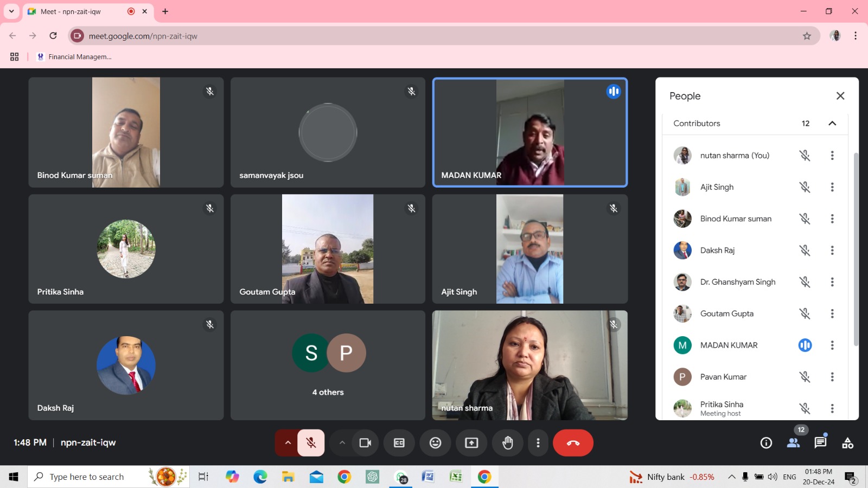Open the 4 others tile
This screenshot has height=488, width=868.
click(328, 365)
